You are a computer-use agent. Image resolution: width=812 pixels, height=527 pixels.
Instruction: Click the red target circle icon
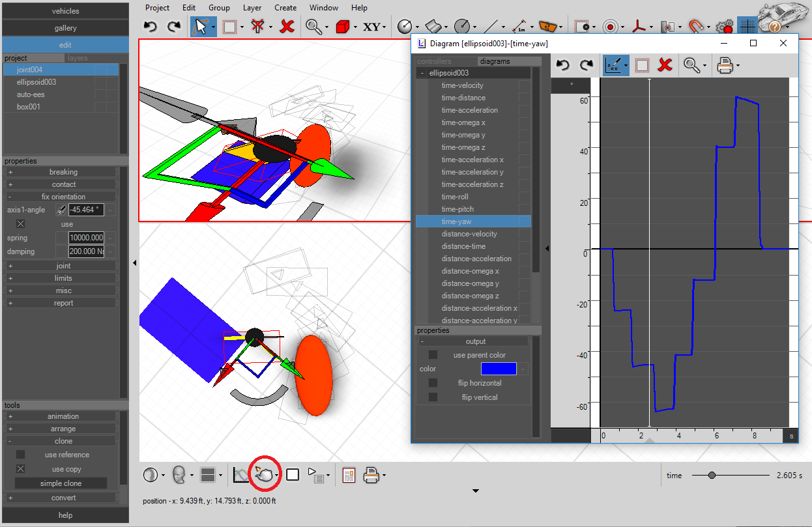(611, 27)
